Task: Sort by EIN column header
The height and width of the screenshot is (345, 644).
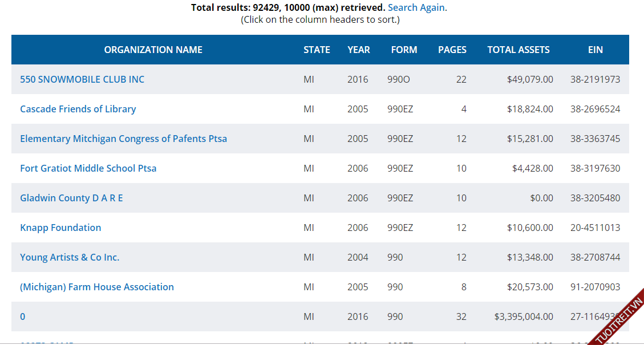Action: point(595,50)
